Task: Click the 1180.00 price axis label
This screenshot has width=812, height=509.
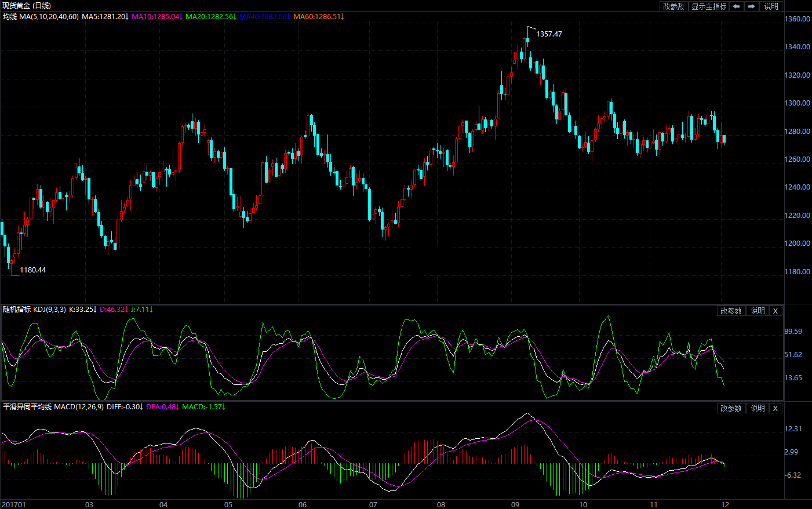Action: pyautogui.click(x=797, y=272)
